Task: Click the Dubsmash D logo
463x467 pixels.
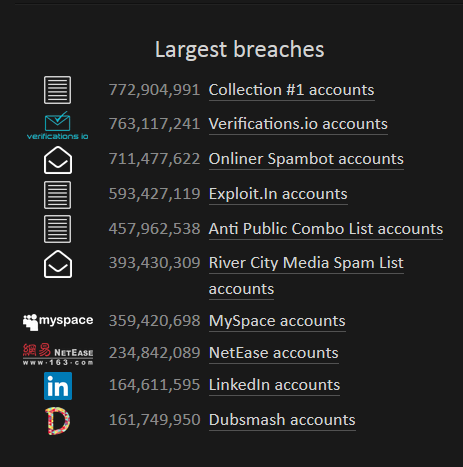Action: click(58, 421)
